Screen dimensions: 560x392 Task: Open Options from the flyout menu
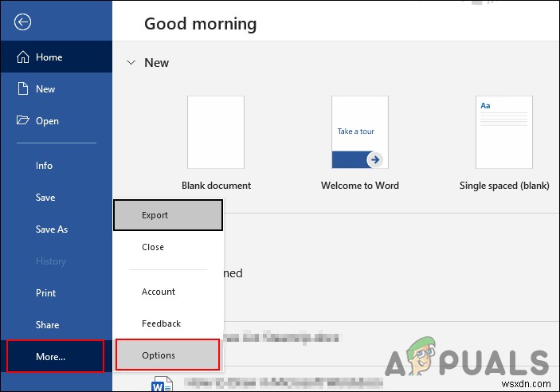(167, 355)
